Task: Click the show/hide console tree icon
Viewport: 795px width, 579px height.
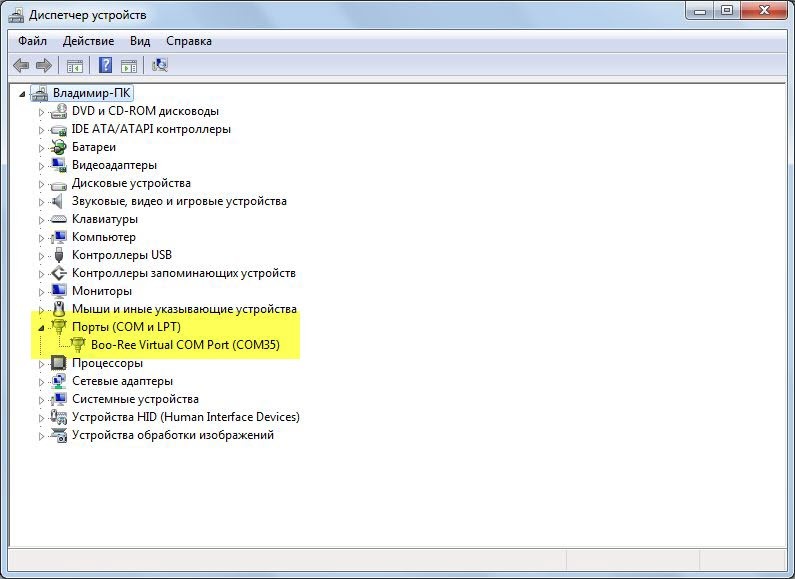Action: (x=75, y=65)
